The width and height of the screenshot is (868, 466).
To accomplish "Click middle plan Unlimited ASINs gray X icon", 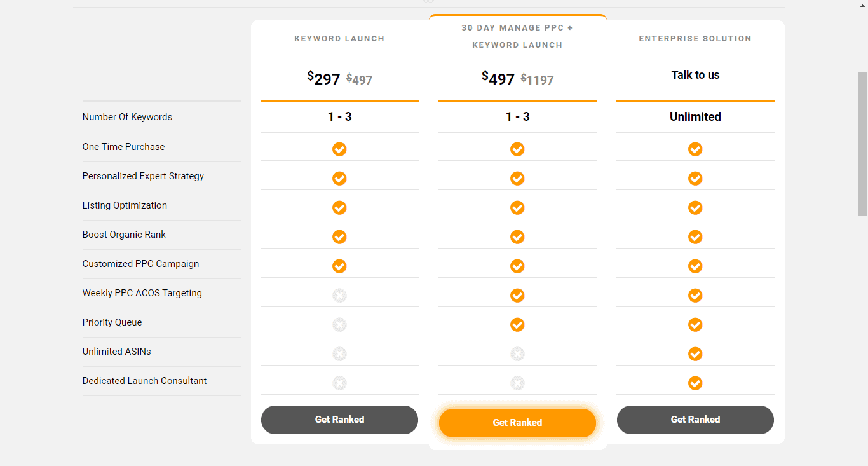I will [x=517, y=354].
